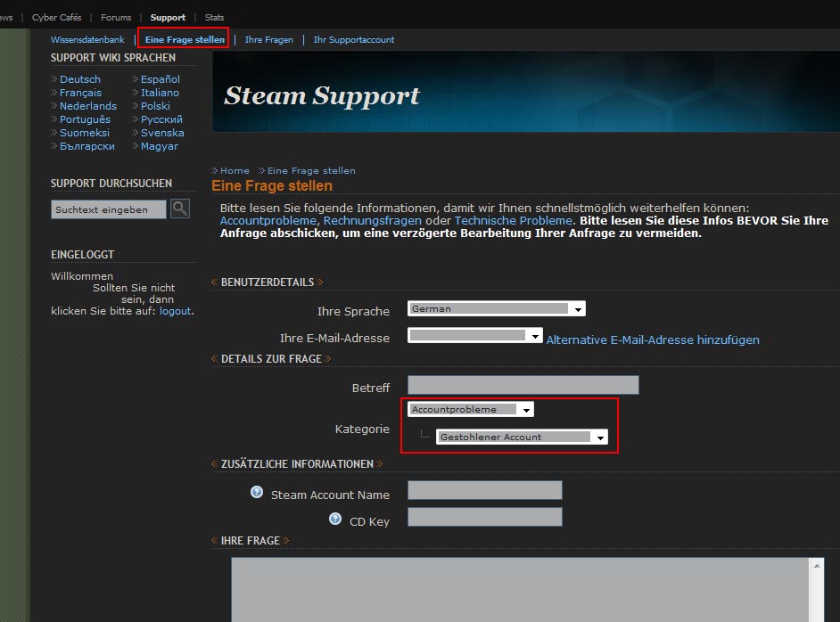840x622 pixels.
Task: Open the Accountprobleme category dropdown
Action: pyautogui.click(x=470, y=410)
